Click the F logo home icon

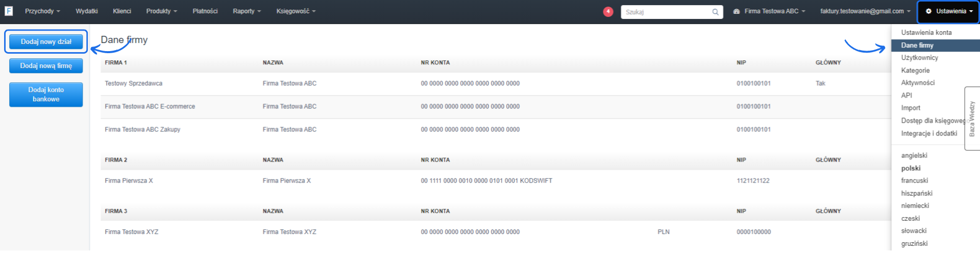pos(9,11)
